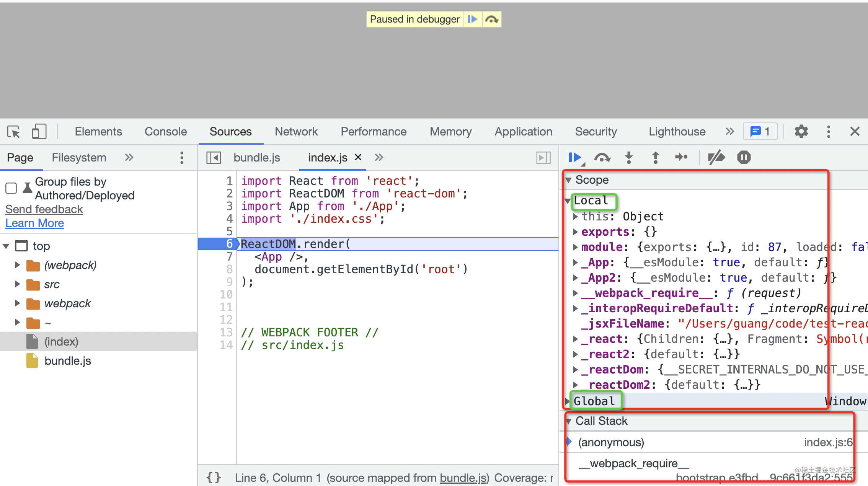The image size is (868, 486).
Task: Click Step into next function call icon
Action: (629, 157)
